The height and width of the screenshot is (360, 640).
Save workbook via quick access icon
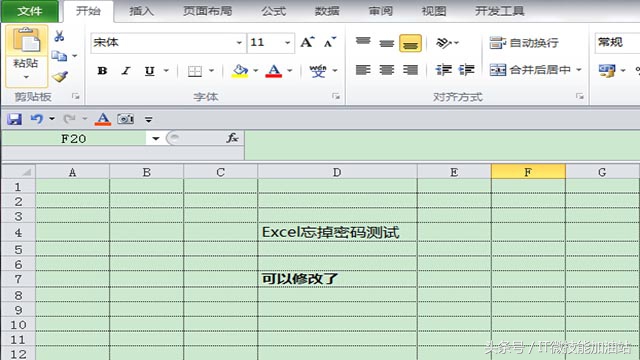14,119
